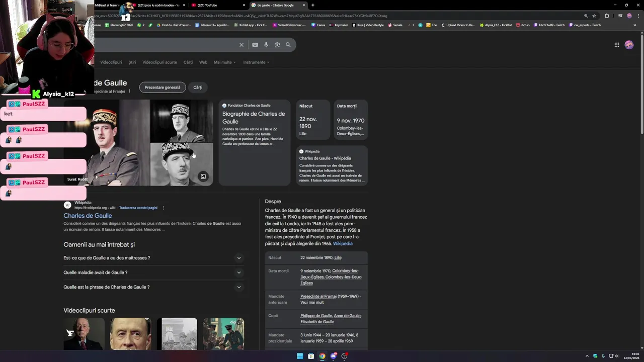
Task: Open Discord from the taskbar
Action: point(333,356)
